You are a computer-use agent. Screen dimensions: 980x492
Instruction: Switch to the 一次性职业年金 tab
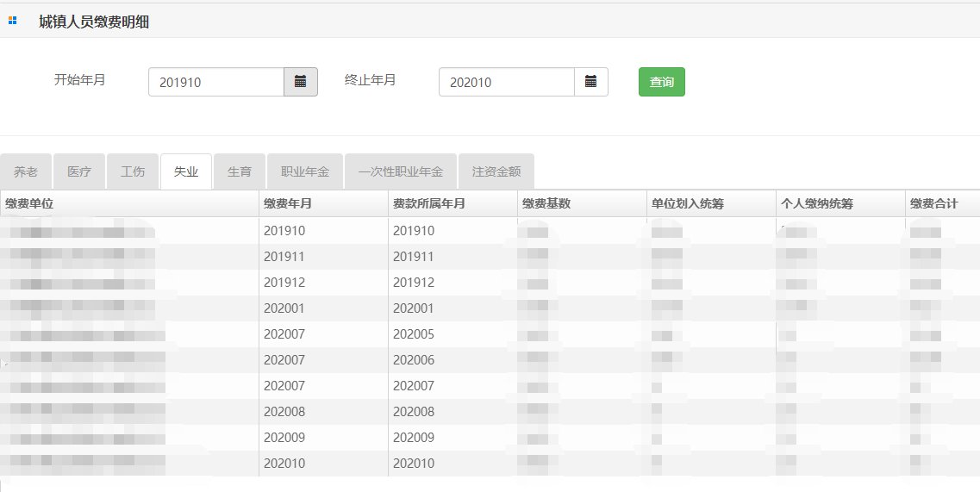click(x=401, y=171)
